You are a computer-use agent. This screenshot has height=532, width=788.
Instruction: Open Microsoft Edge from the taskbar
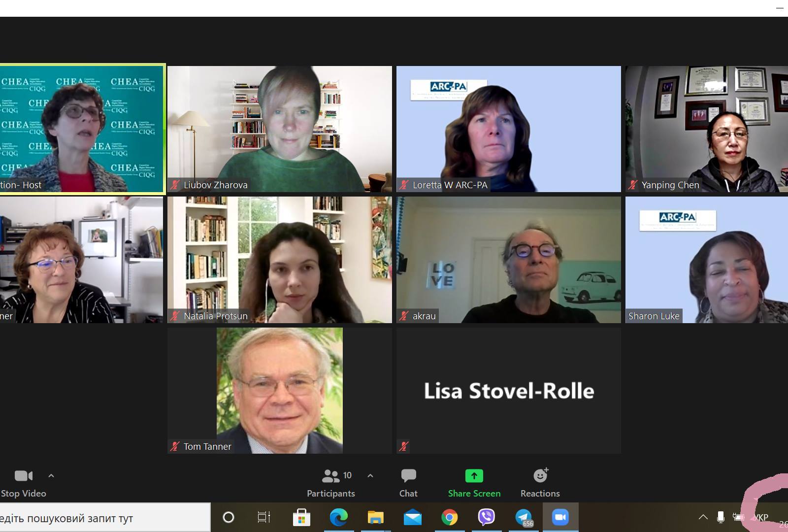click(x=338, y=517)
